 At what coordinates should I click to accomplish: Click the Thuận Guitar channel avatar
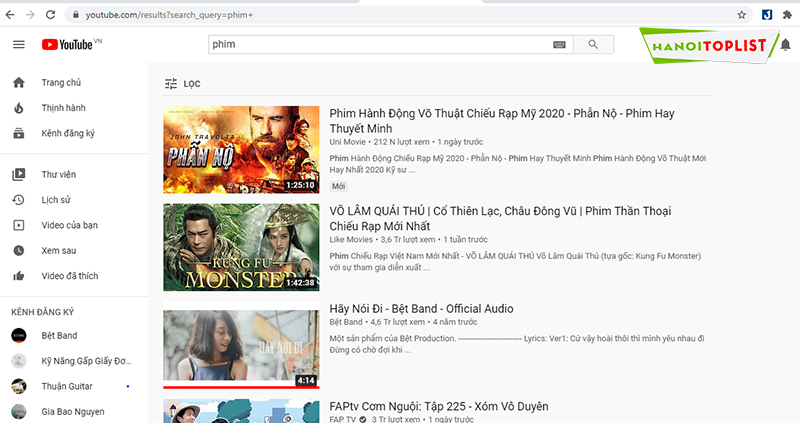19,386
